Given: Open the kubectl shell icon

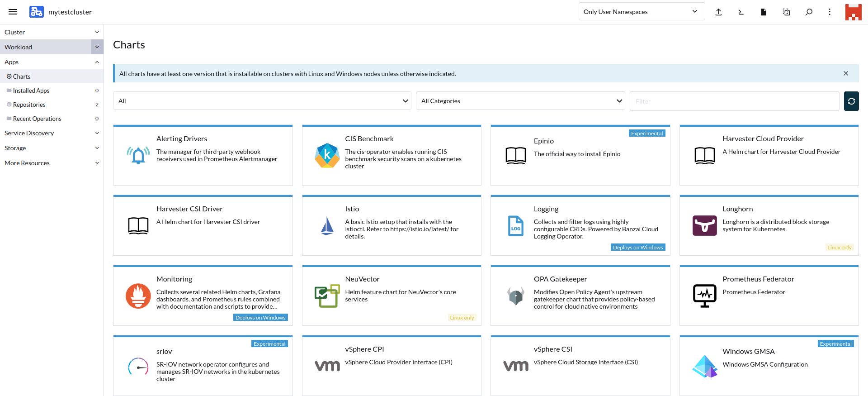Looking at the screenshot, I should pyautogui.click(x=741, y=12).
